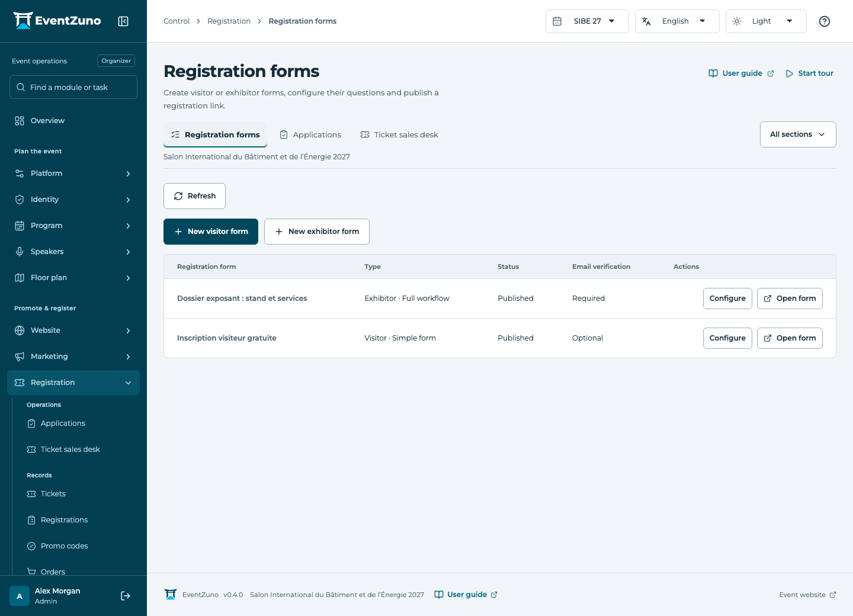Viewport: 853px width, 616px height.
Task: Open the All sections dropdown
Action: coord(798,134)
